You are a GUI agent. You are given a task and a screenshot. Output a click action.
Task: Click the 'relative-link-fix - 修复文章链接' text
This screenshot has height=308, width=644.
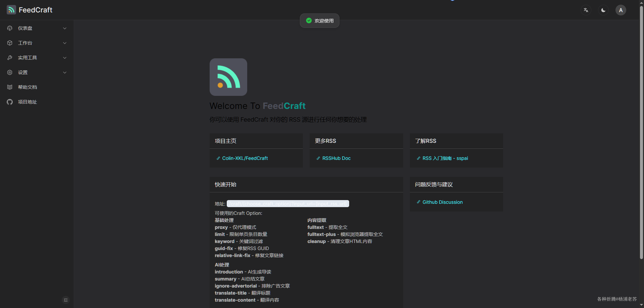pos(249,255)
